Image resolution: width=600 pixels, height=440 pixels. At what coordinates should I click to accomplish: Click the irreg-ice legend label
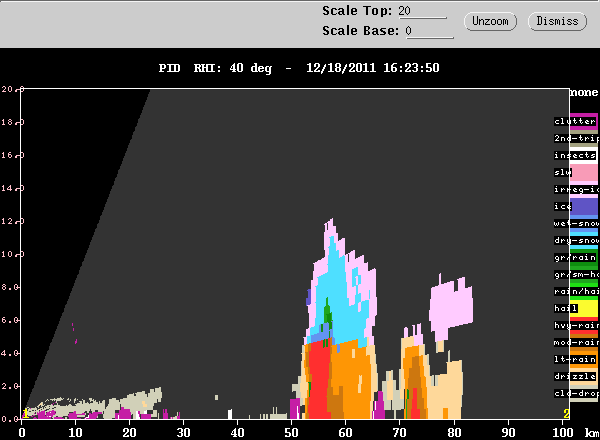click(576, 189)
